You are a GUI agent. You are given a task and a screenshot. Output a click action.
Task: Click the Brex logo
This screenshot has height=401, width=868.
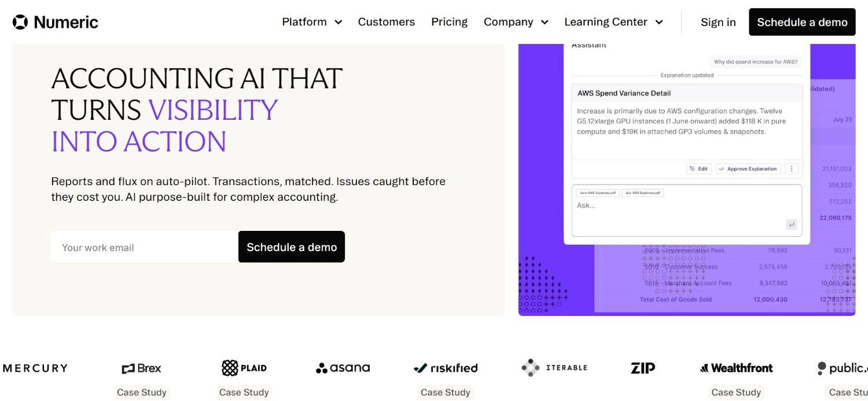click(x=142, y=368)
